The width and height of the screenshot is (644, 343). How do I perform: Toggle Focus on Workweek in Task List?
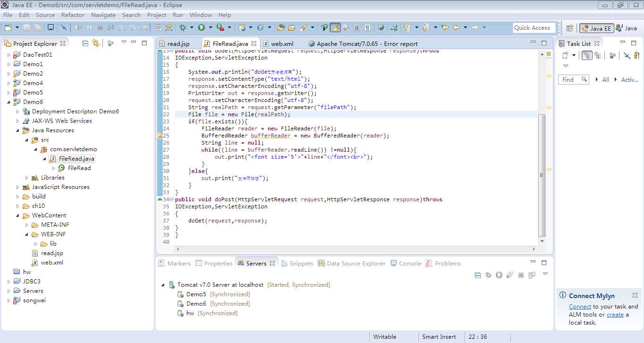click(612, 55)
